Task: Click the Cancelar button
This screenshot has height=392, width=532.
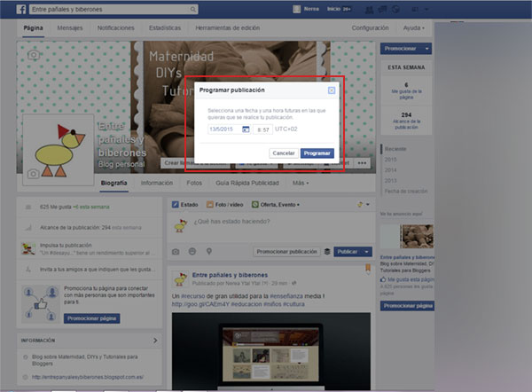Action: tap(284, 153)
